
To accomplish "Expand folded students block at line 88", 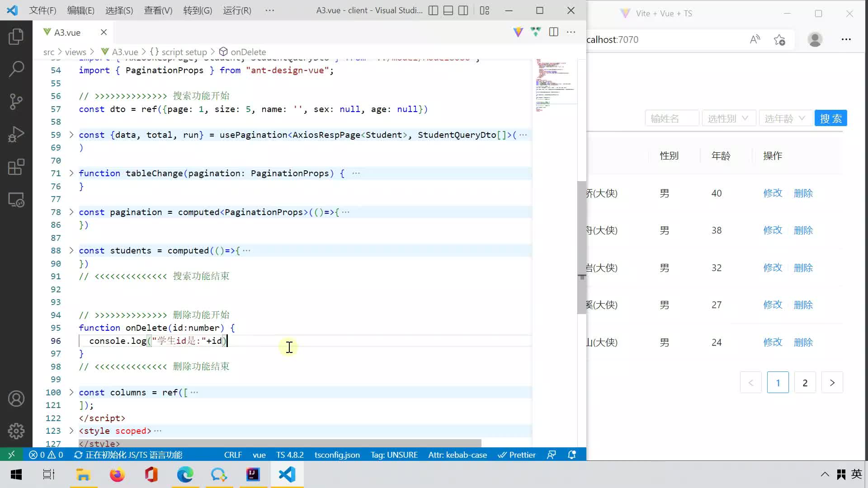I will [71, 250].
